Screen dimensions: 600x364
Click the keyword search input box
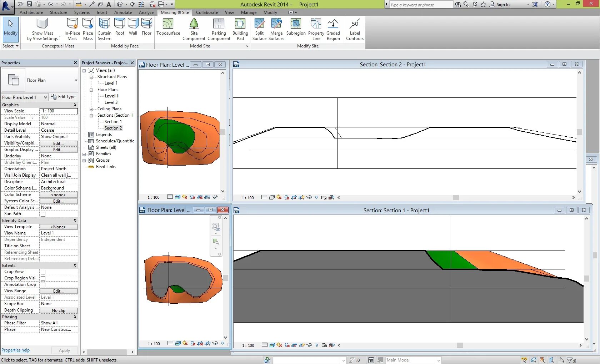(x=421, y=5)
